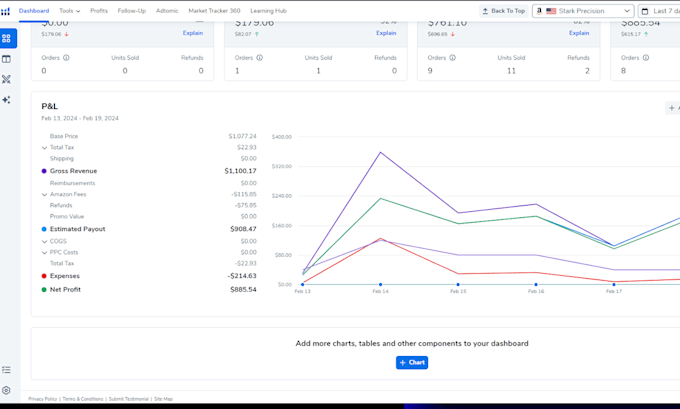The image size is (680, 409).
Task: Click the Amazon Fees value -$115.85
Action: [244, 195]
